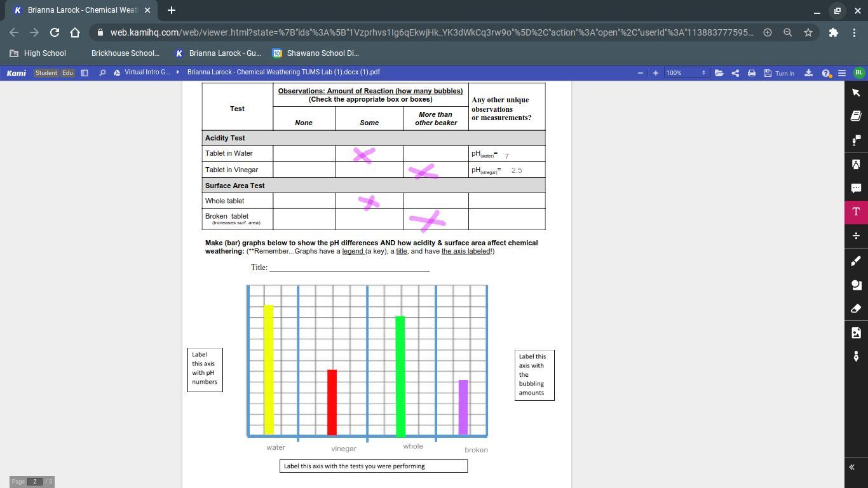The height and width of the screenshot is (488, 868).
Task: Pick the select arrow cursor tool
Action: [856, 93]
